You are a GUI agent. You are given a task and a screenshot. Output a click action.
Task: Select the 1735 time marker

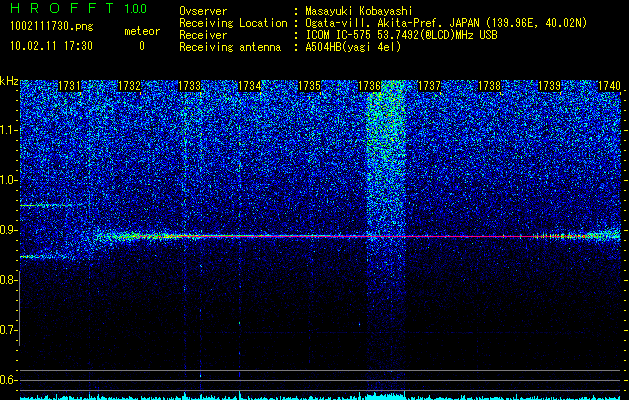[x=310, y=86]
